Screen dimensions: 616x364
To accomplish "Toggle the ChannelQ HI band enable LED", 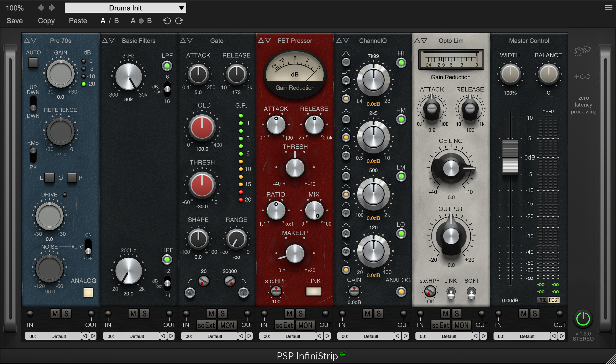I will coord(401,63).
